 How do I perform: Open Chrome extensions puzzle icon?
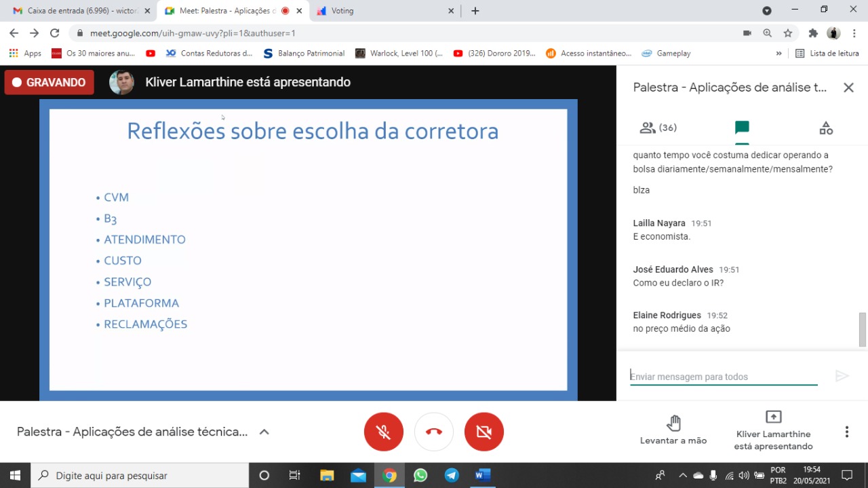point(813,33)
